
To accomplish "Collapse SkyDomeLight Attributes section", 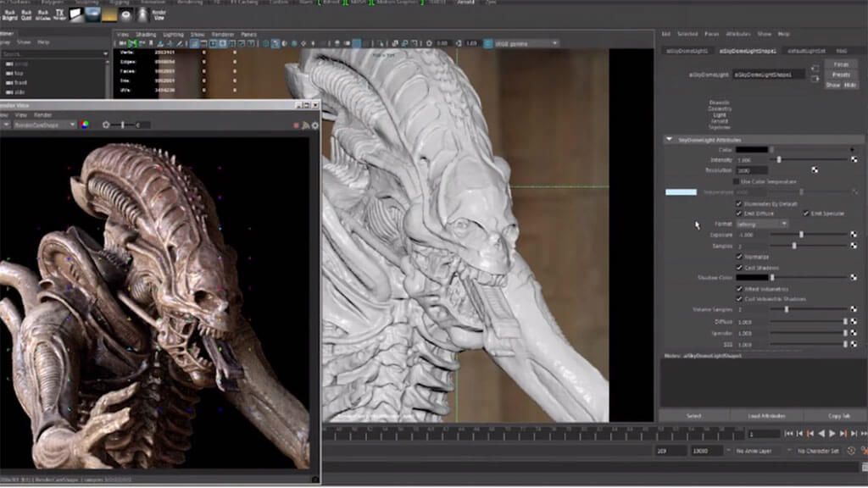I will click(x=670, y=140).
